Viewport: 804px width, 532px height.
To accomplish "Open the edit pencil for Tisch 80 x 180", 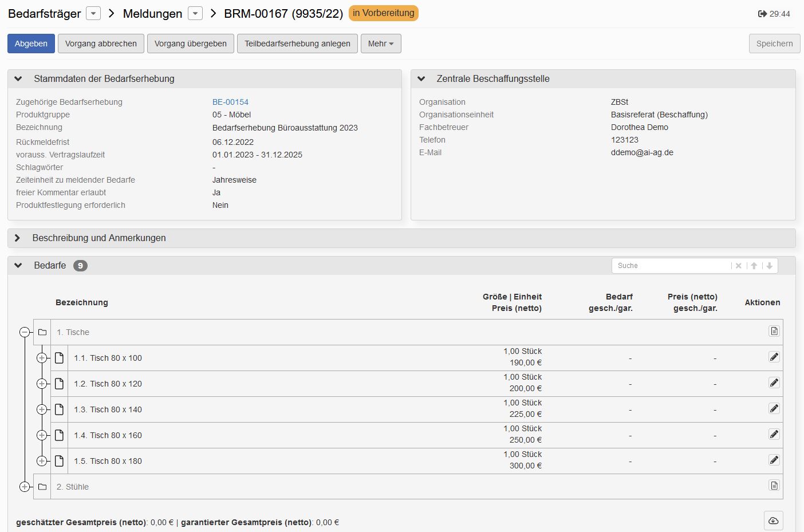I will click(774, 460).
